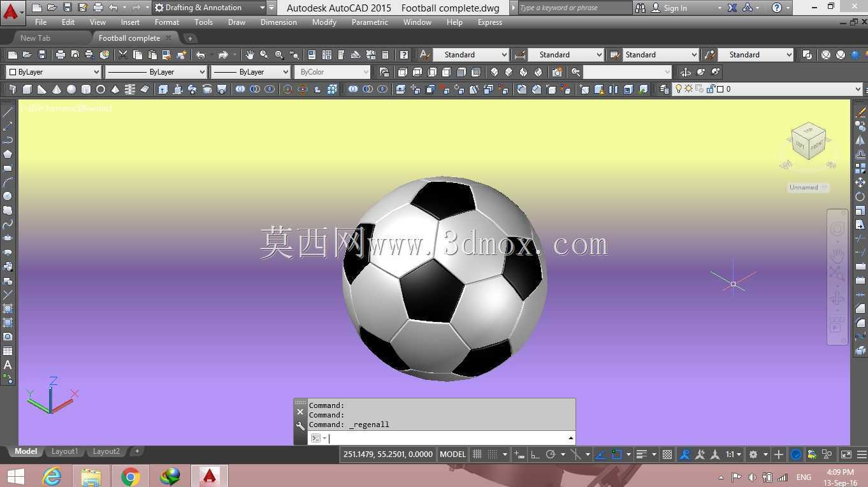Image resolution: width=868 pixels, height=487 pixels.
Task: Click the Table Style icon
Action: click(x=614, y=55)
